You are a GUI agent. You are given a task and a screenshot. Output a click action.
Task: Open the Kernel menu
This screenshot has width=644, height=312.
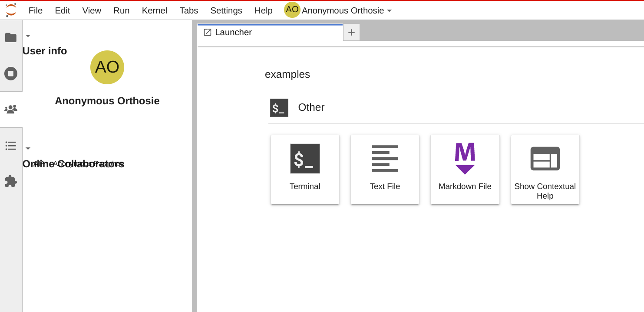[155, 10]
